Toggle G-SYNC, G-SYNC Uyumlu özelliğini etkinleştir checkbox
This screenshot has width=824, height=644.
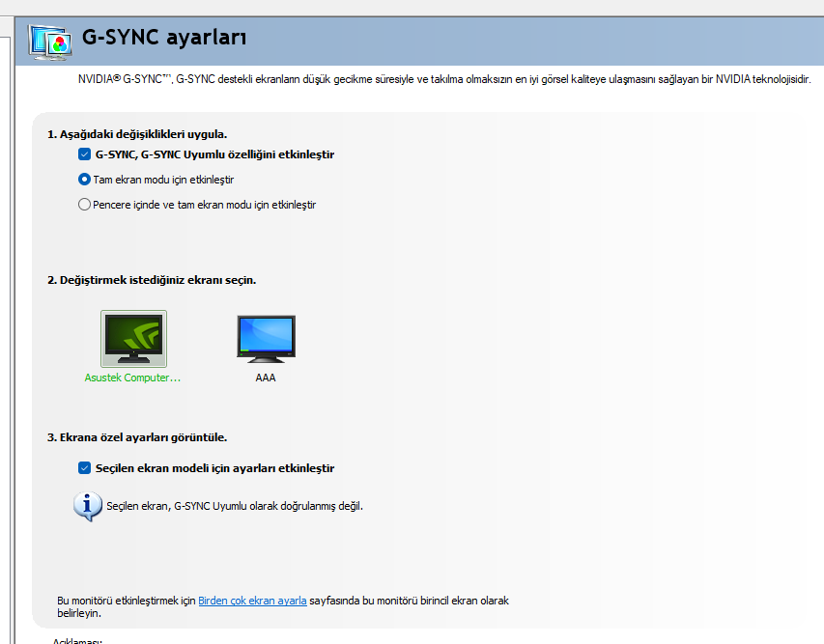pyautogui.click(x=84, y=154)
